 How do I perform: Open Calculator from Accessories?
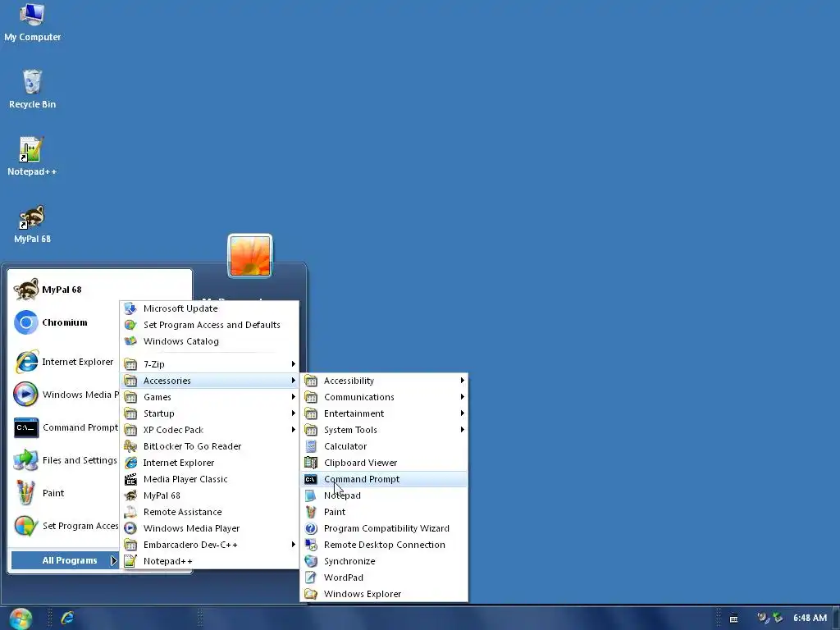384,446
